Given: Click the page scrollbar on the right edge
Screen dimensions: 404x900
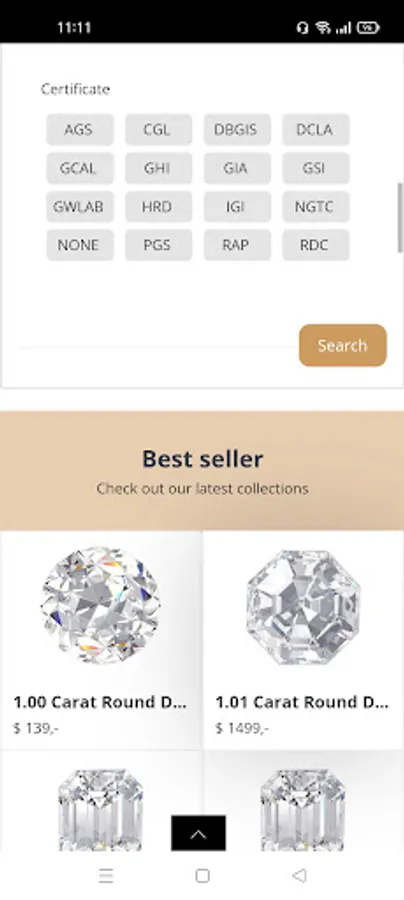Looking at the screenshot, I should coord(400,217).
